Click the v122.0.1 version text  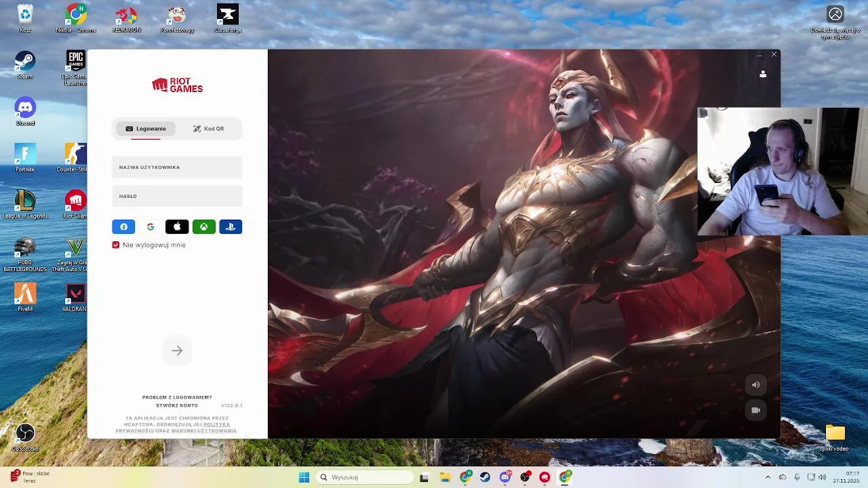pos(232,405)
